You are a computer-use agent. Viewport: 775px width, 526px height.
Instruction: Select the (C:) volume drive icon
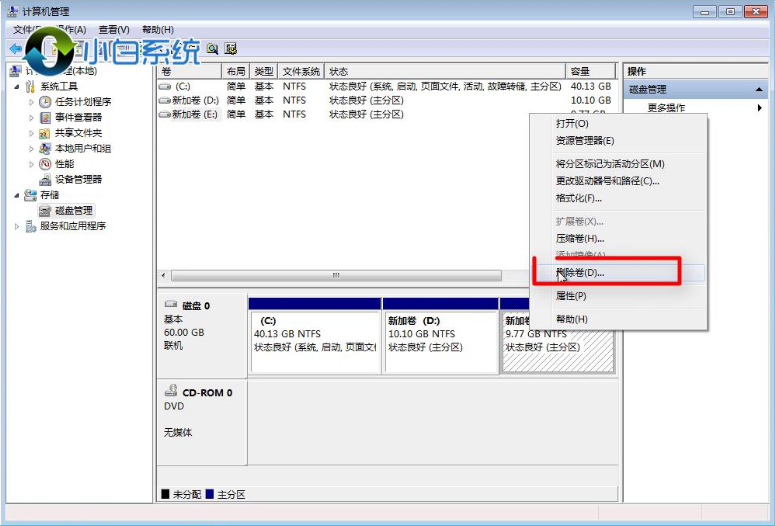coord(165,87)
